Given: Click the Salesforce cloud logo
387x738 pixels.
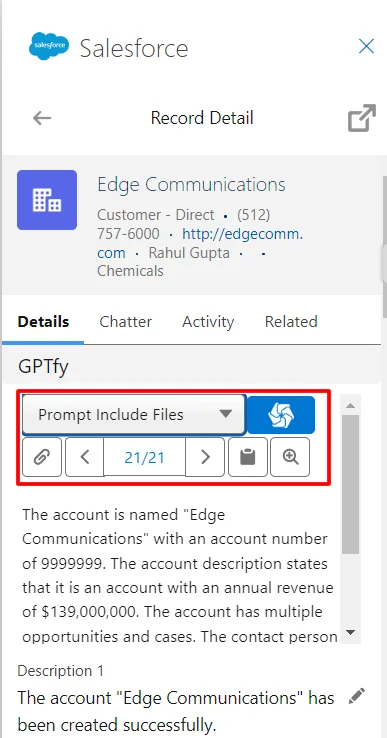Looking at the screenshot, I should pos(49,47).
